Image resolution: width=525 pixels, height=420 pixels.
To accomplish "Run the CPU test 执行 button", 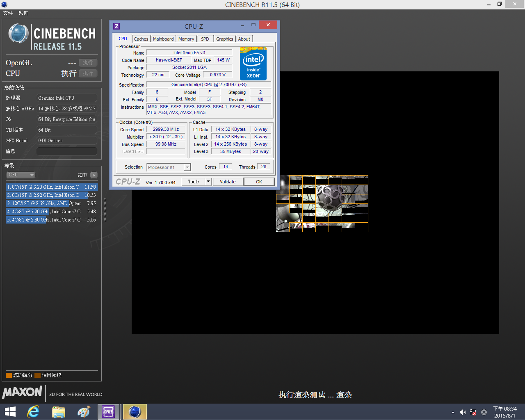I will point(88,73).
